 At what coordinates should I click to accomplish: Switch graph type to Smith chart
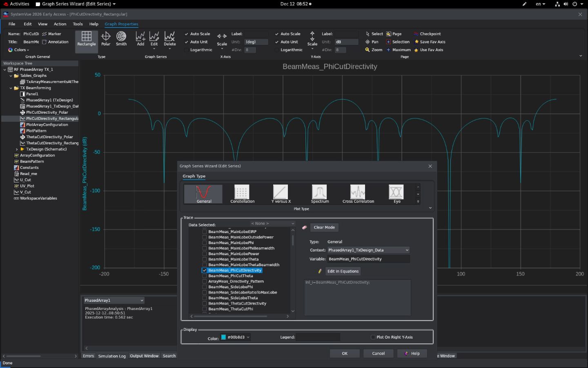[121, 39]
